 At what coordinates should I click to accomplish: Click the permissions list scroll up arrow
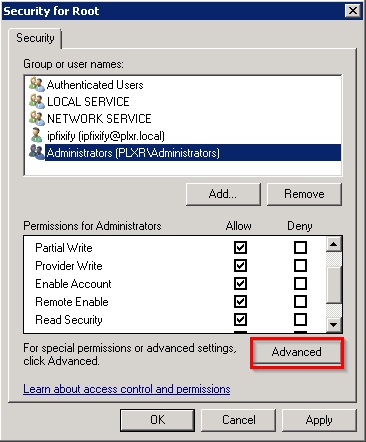(334, 244)
